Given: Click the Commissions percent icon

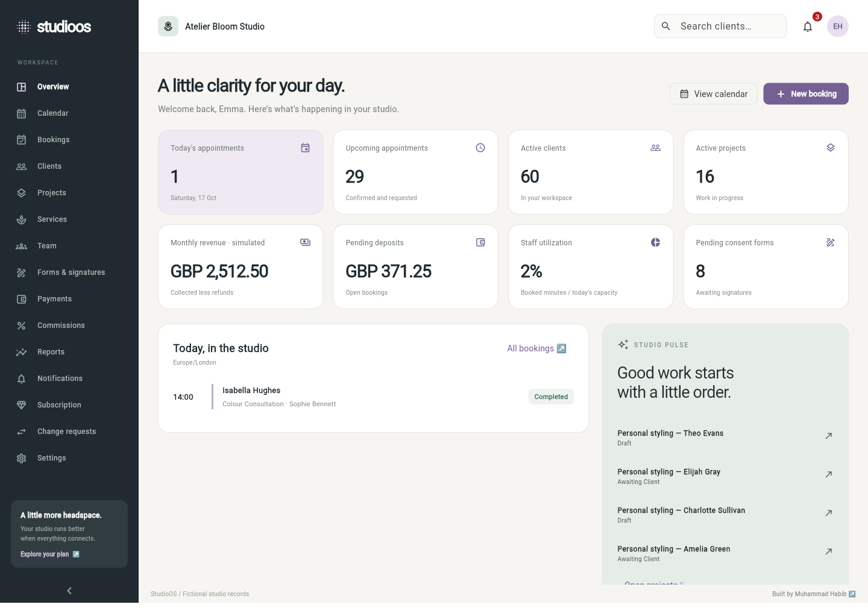Looking at the screenshot, I should (22, 325).
